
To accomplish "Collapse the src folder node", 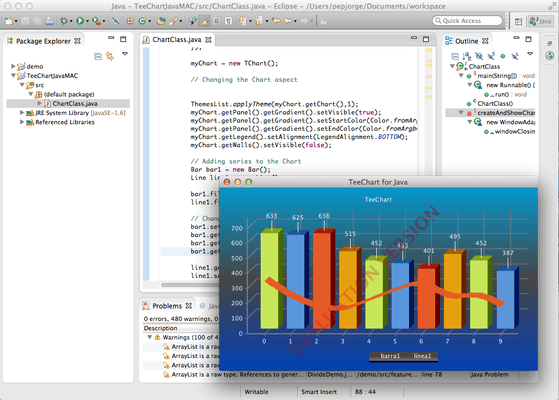I will click(x=22, y=85).
